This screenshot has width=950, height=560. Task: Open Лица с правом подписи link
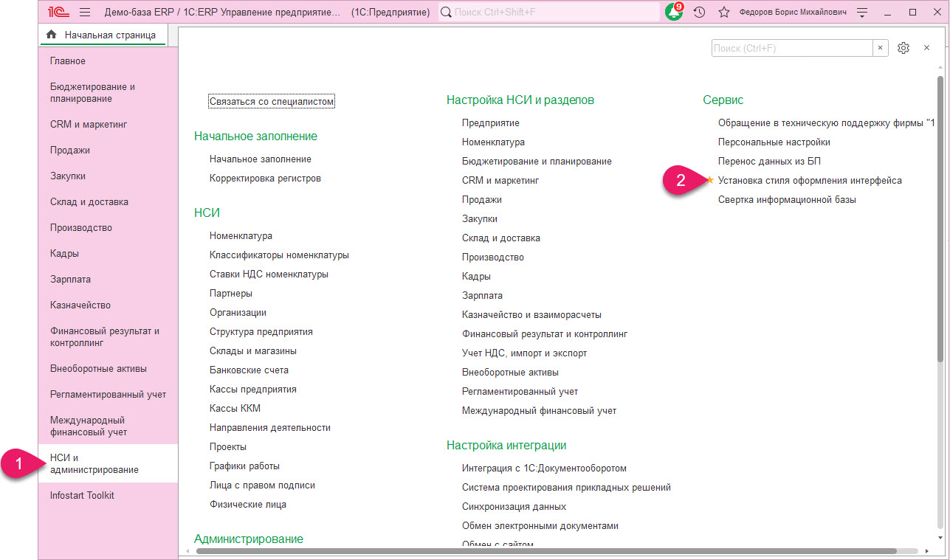(x=262, y=485)
